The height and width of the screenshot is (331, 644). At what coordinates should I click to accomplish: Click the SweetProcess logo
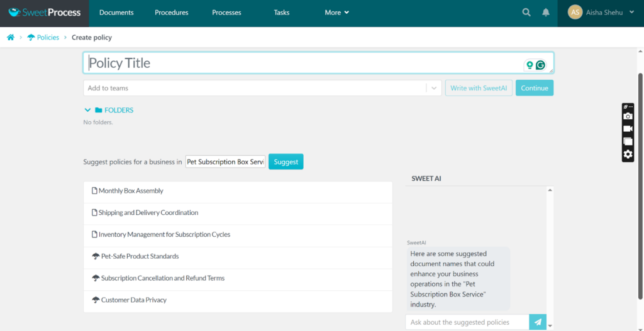pyautogui.click(x=45, y=13)
